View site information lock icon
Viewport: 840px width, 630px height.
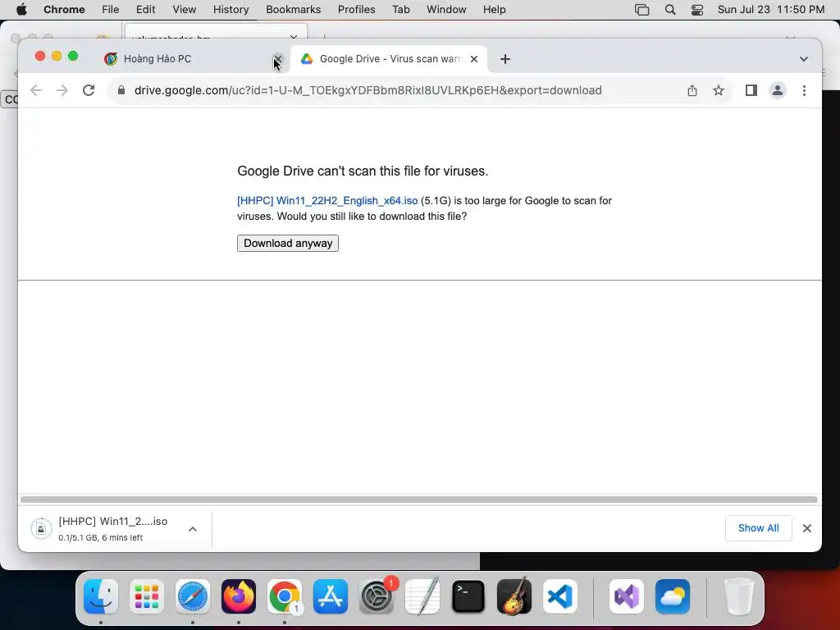click(121, 90)
